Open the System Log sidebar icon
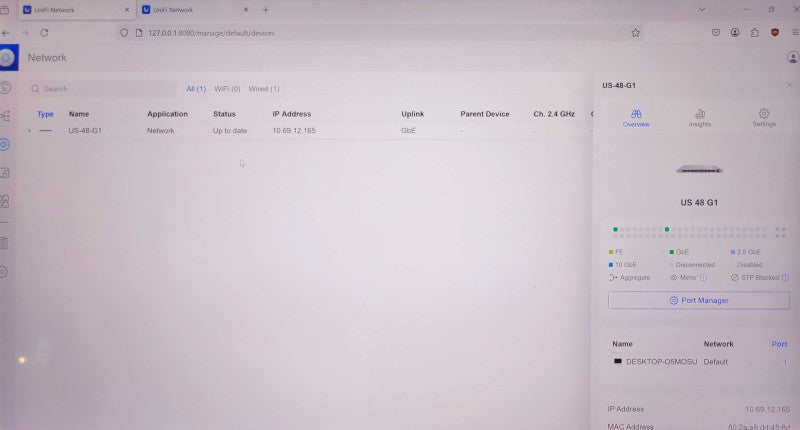The height and width of the screenshot is (430, 800). (x=4, y=243)
